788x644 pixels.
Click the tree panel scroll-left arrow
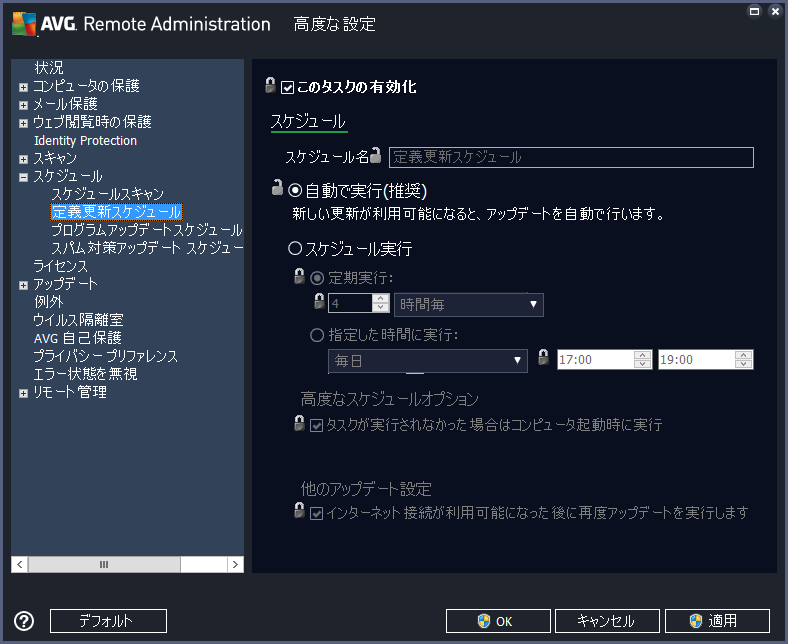click(x=20, y=564)
